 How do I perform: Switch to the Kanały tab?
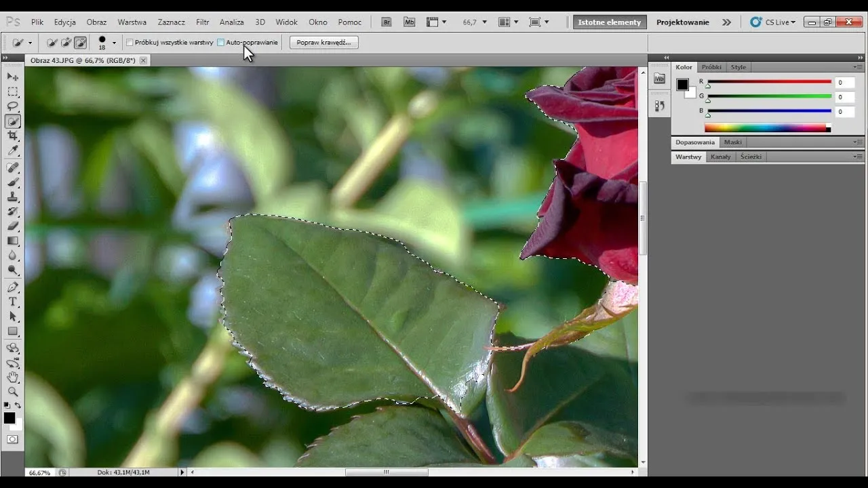[720, 157]
